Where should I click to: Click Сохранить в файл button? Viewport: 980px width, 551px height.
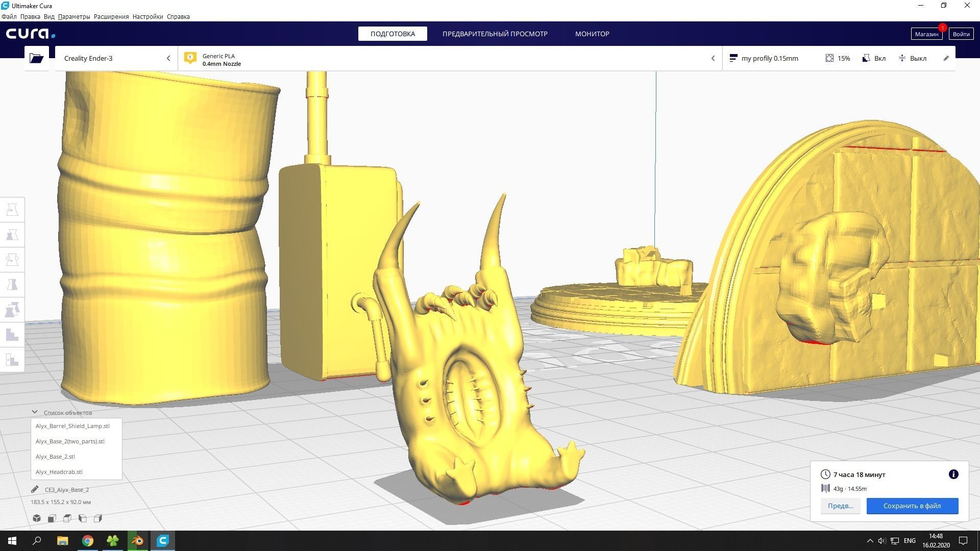click(912, 506)
